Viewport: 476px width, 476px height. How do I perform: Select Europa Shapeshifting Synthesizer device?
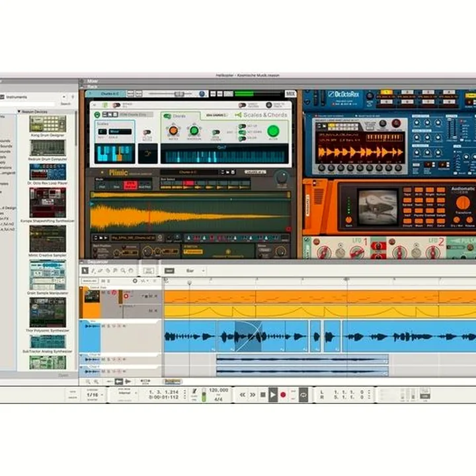[48, 204]
